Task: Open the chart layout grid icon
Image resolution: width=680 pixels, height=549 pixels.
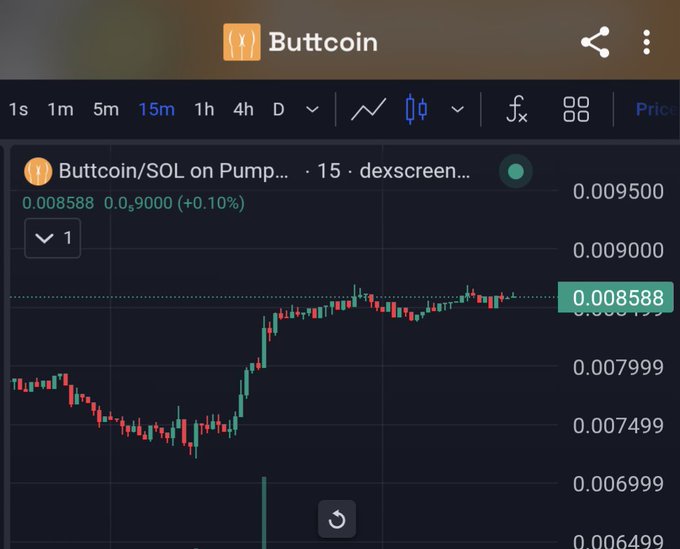Action: point(576,109)
